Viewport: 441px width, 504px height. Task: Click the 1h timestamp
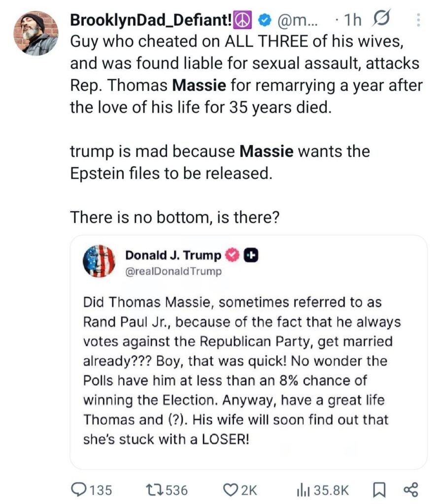pos(352,20)
